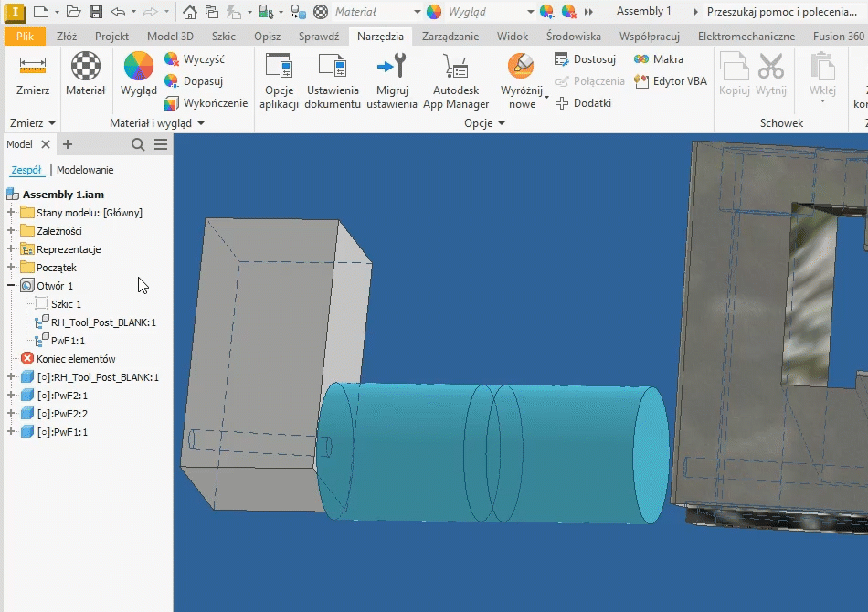The width and height of the screenshot is (868, 612).
Task: Open the Makra macros tool
Action: tap(659, 58)
